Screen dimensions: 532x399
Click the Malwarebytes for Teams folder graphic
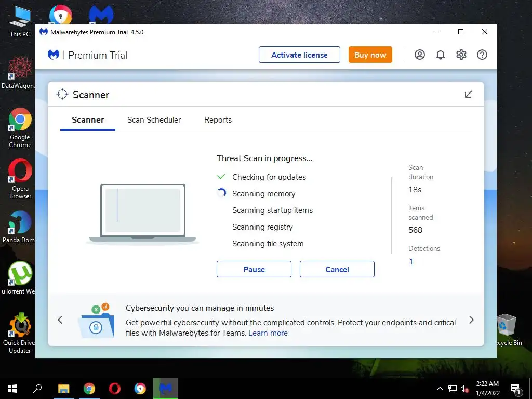tap(96, 321)
